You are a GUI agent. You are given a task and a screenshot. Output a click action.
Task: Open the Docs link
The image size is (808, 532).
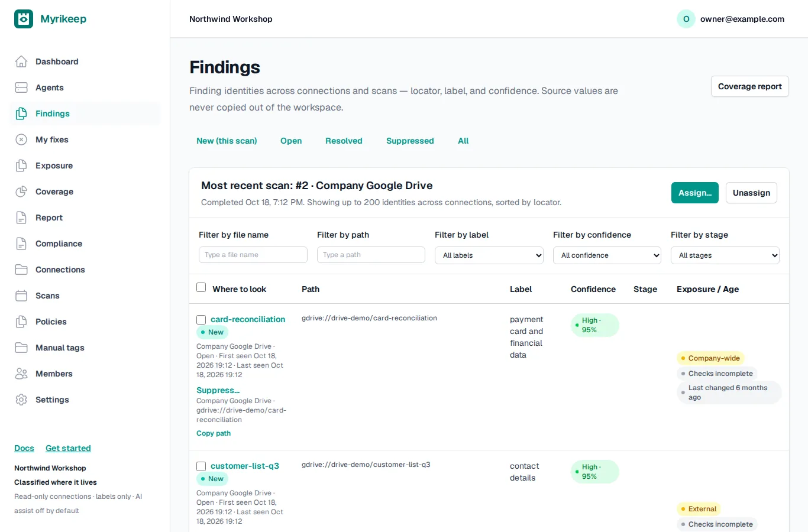click(24, 448)
